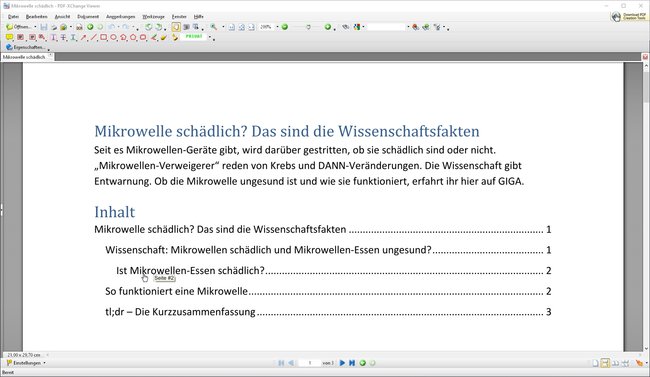Click the green Zoom Out button
Image resolution: width=650 pixels, height=377 pixels.
pyautogui.click(x=285, y=27)
